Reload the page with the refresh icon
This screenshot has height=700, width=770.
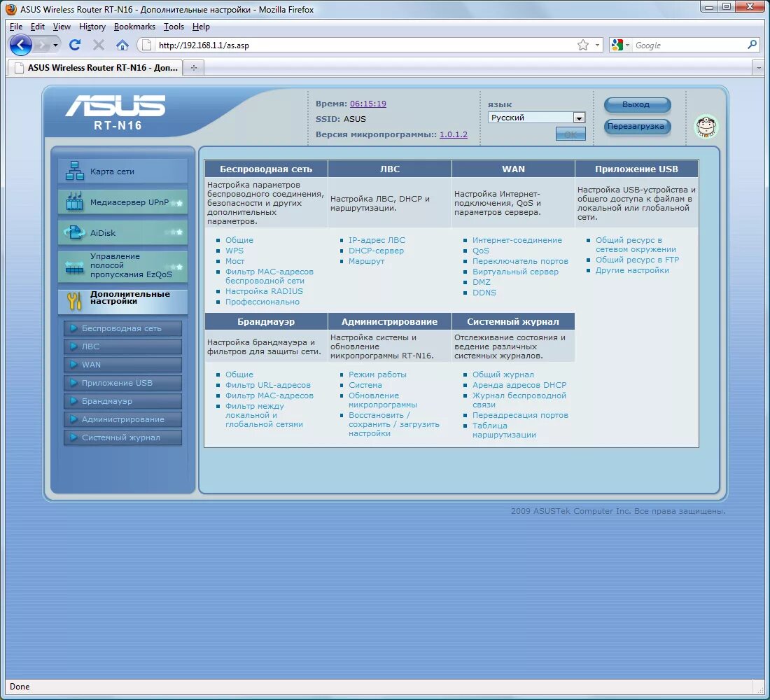pos(75,45)
